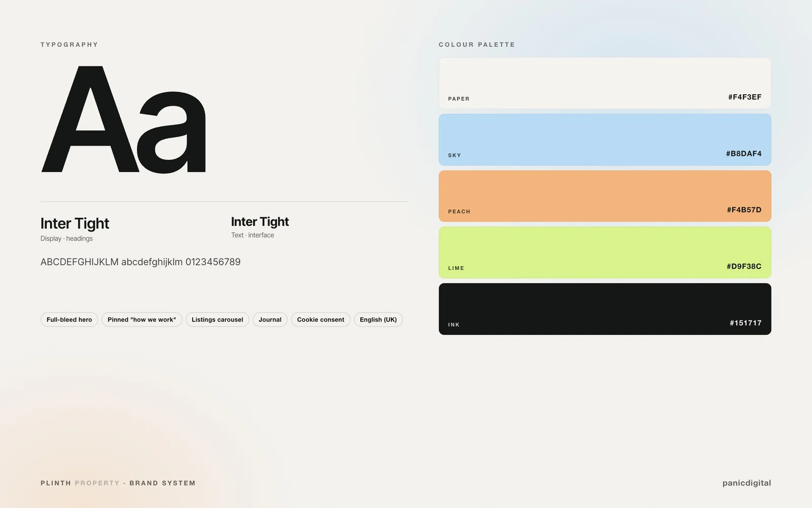Click the Inter Tight display heading

click(x=75, y=224)
